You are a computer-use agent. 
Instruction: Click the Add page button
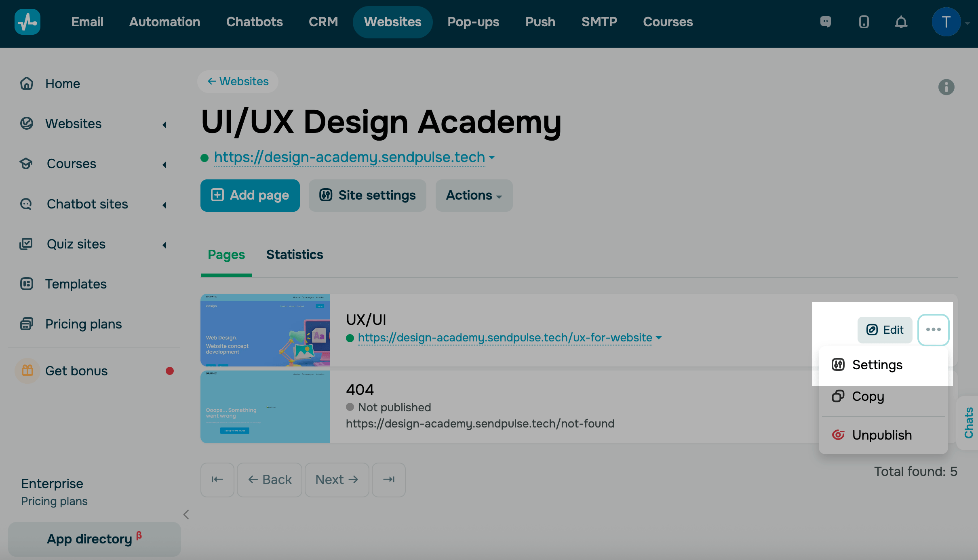250,196
